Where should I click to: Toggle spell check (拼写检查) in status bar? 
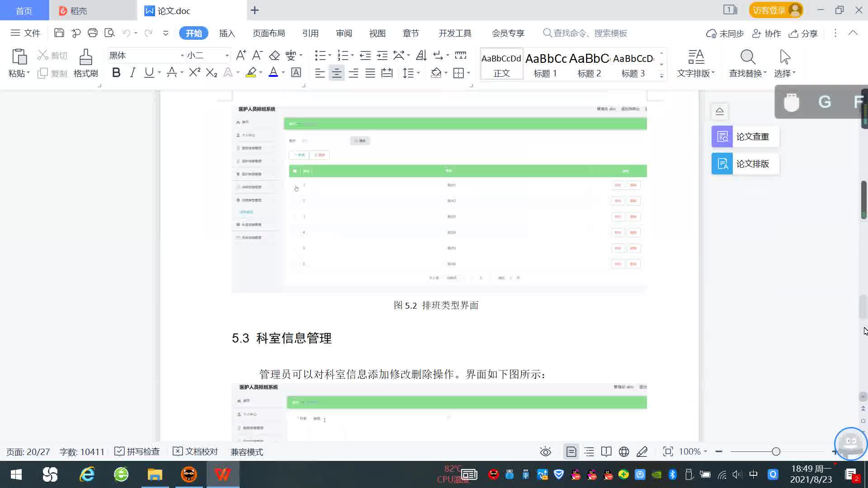[x=137, y=452]
